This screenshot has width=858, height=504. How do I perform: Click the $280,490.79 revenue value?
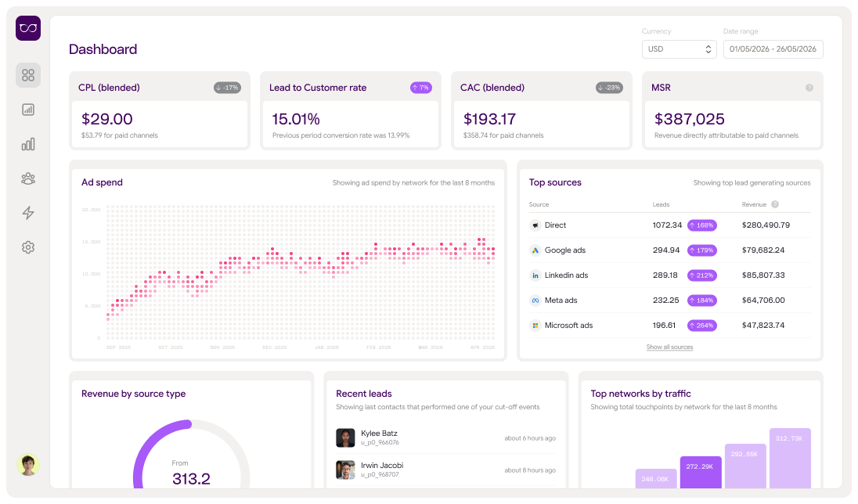click(x=766, y=225)
